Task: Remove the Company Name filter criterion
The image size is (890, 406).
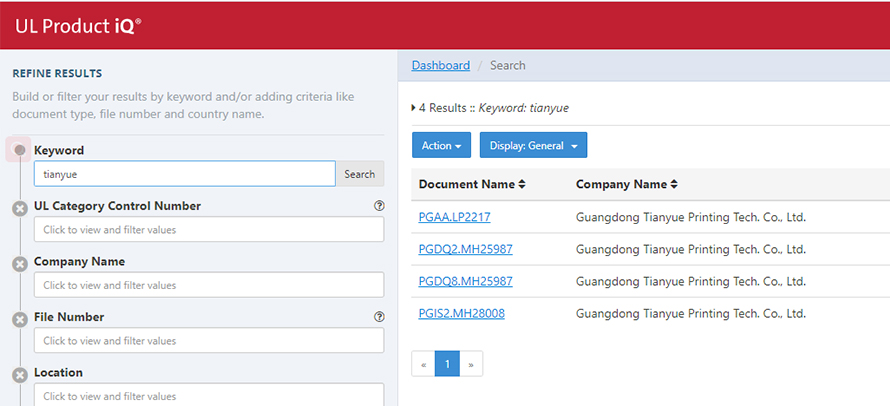Action: click(x=20, y=265)
